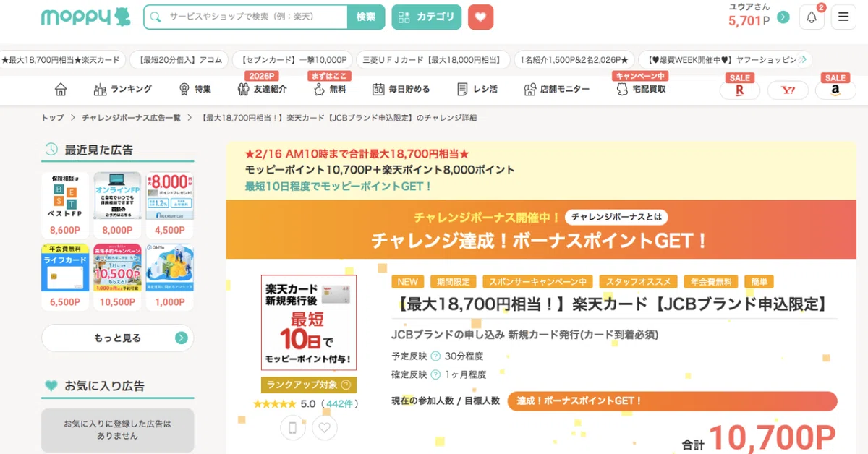The width and height of the screenshot is (868, 454).
Task: Submit search with the 検索 button
Action: pos(366,17)
